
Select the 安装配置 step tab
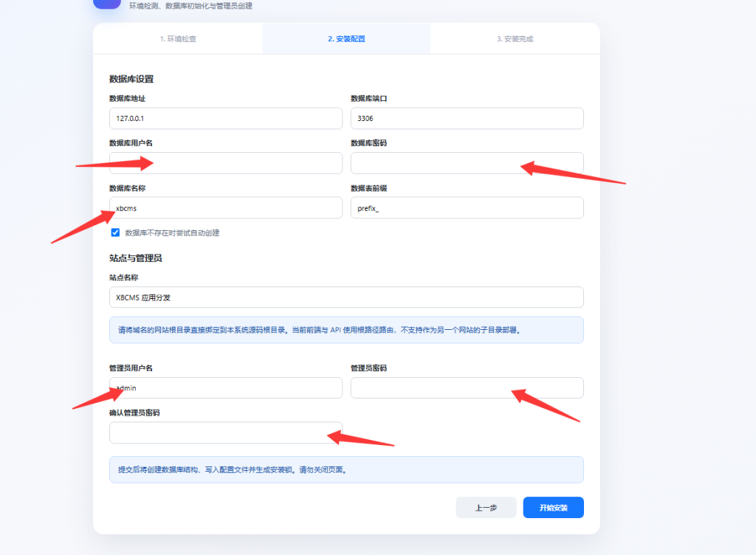(347, 39)
